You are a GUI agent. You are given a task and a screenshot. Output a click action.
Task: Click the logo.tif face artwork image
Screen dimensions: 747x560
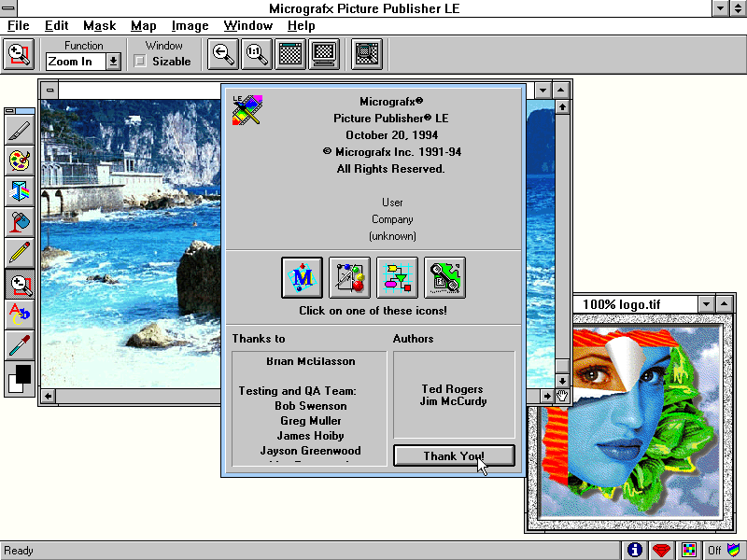(631, 423)
